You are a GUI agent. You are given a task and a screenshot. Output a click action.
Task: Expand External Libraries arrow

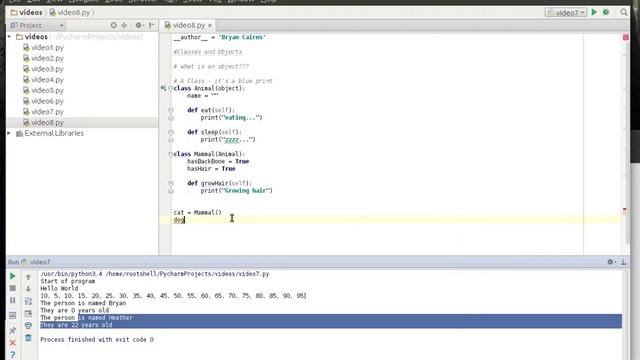9,133
